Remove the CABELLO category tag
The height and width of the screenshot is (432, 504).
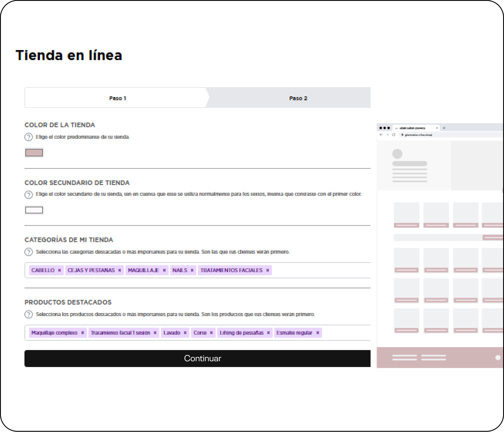click(60, 270)
